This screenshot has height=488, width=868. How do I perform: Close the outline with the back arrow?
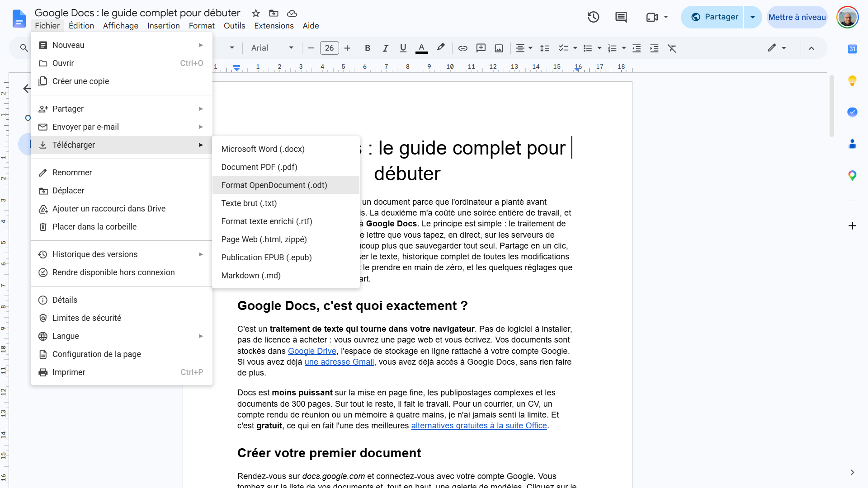[27, 89]
